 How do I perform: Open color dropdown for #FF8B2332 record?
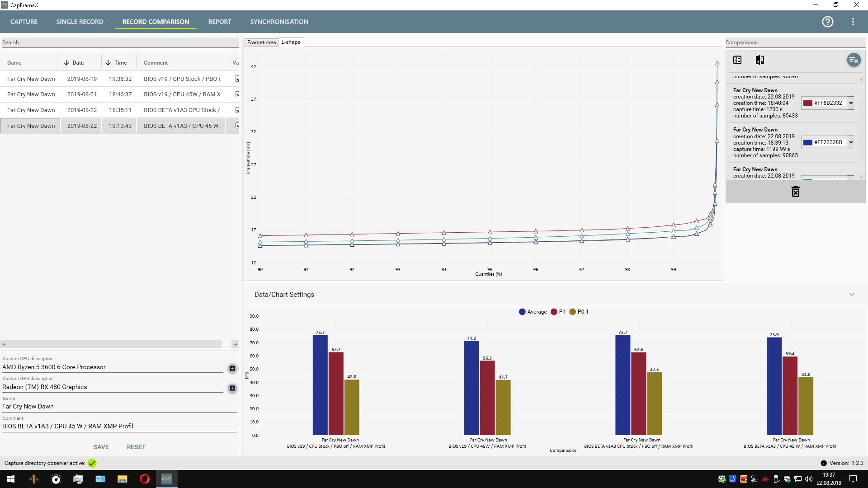[x=850, y=103]
